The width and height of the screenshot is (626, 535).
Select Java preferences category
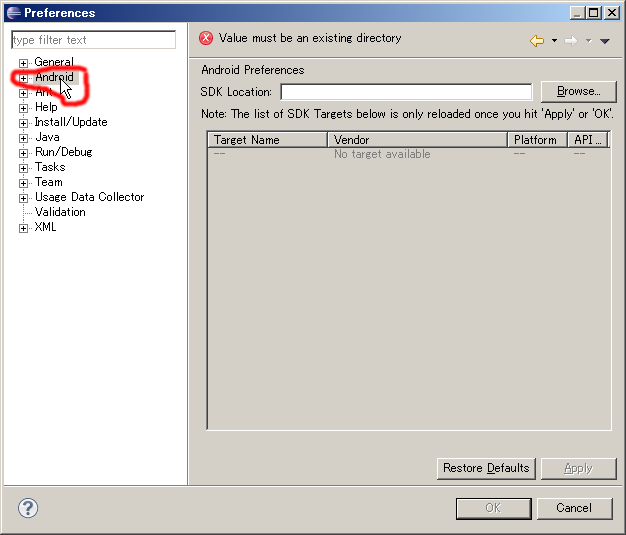47,137
